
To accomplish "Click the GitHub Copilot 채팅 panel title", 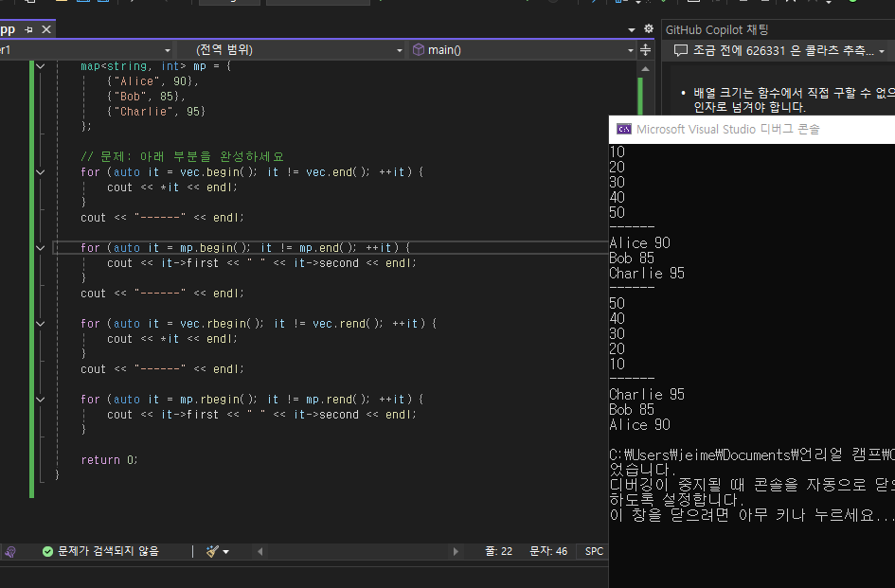I will point(717,29).
